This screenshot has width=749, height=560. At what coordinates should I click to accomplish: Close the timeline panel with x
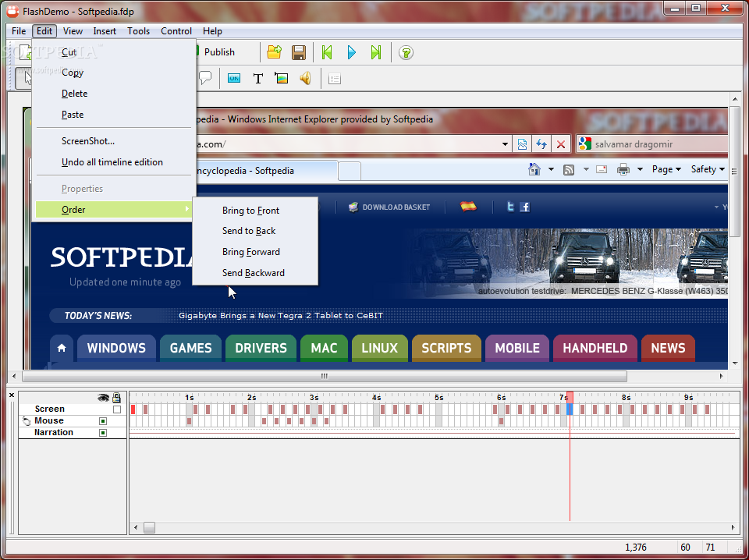[12, 395]
